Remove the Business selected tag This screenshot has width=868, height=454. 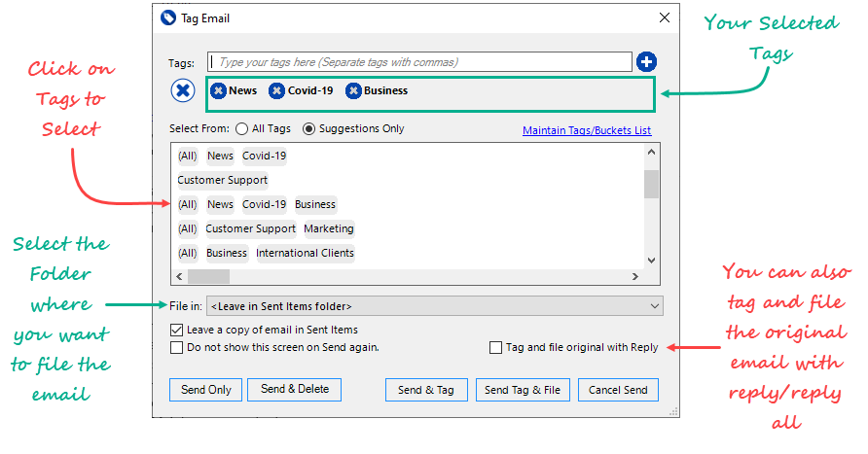coord(353,90)
